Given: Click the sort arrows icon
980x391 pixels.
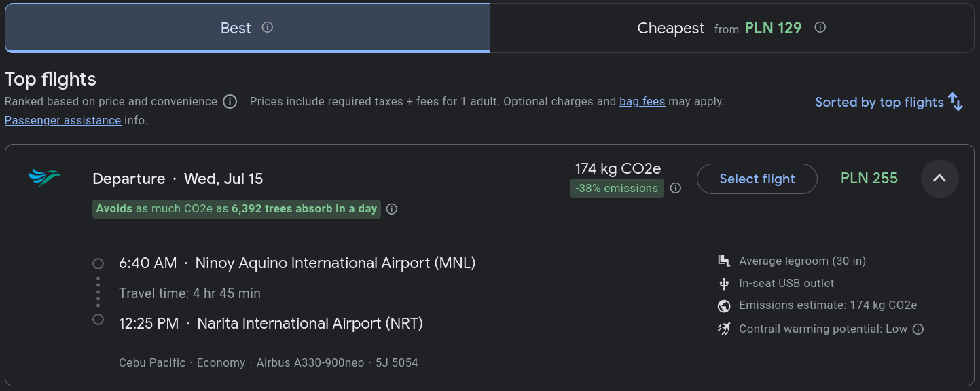Looking at the screenshot, I should (956, 102).
